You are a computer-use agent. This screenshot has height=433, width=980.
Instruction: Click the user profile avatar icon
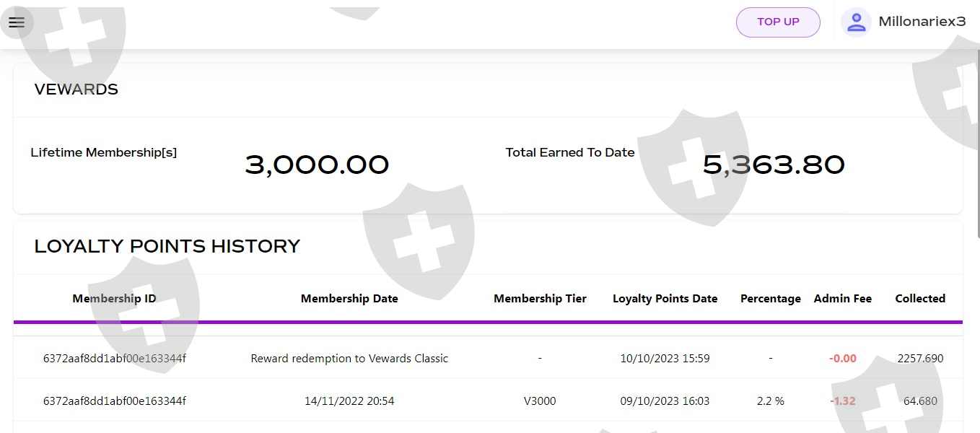(x=856, y=22)
